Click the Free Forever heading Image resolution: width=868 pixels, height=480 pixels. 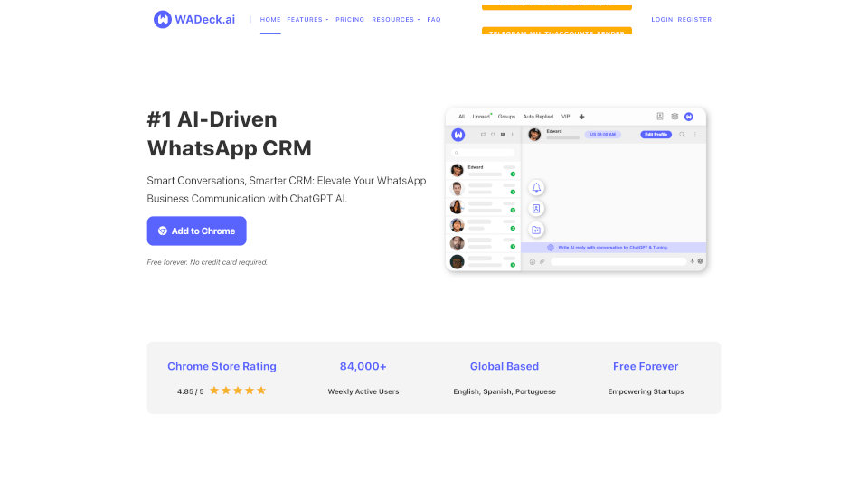(x=646, y=366)
